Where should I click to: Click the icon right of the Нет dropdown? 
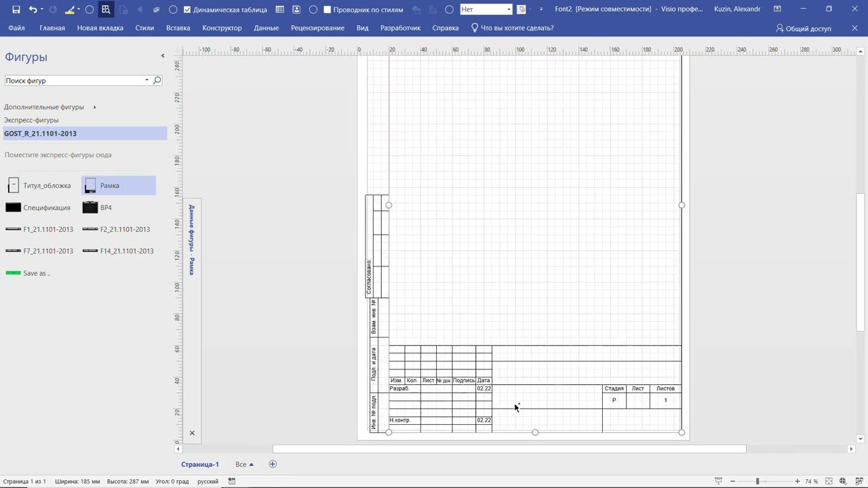(521, 9)
